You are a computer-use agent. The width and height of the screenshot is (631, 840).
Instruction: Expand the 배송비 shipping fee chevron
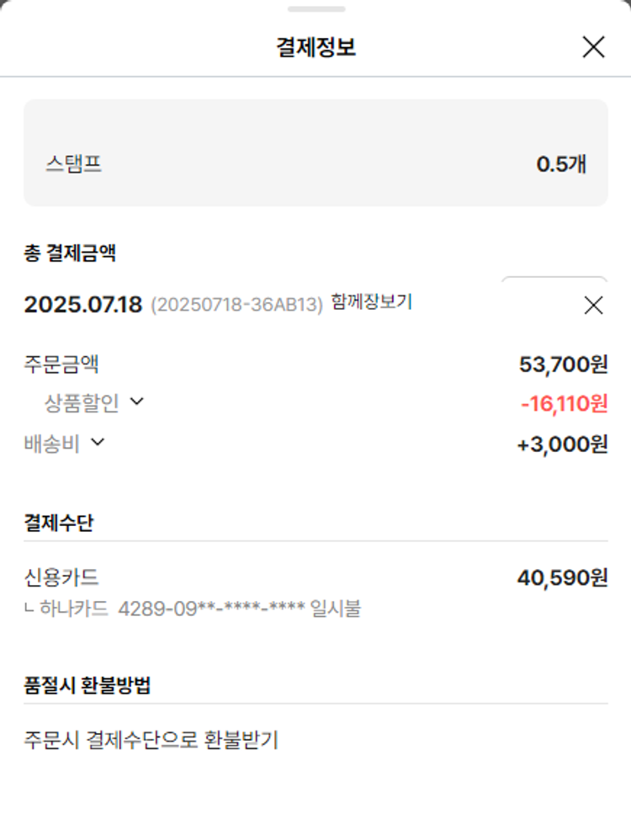click(98, 442)
